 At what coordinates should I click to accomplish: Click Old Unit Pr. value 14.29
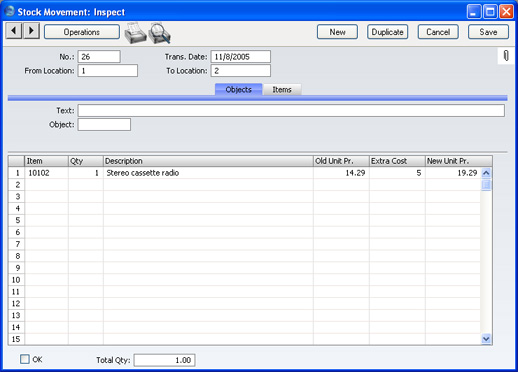point(341,173)
